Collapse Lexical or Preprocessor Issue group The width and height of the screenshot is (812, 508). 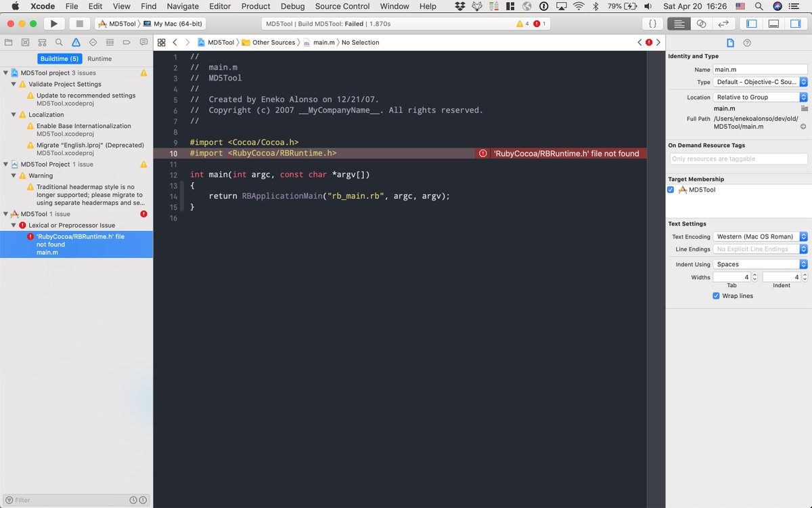(x=14, y=225)
